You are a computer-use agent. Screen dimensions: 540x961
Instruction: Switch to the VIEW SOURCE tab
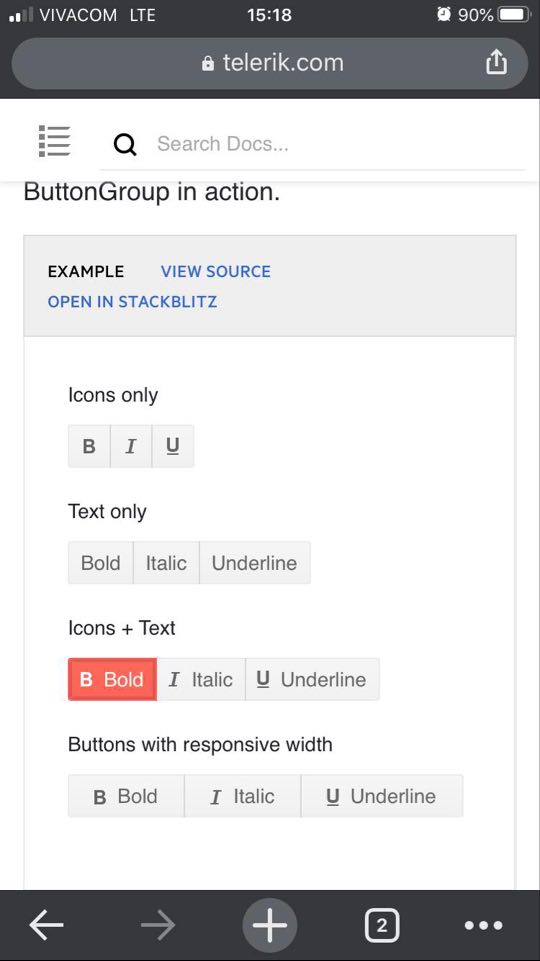(x=216, y=272)
